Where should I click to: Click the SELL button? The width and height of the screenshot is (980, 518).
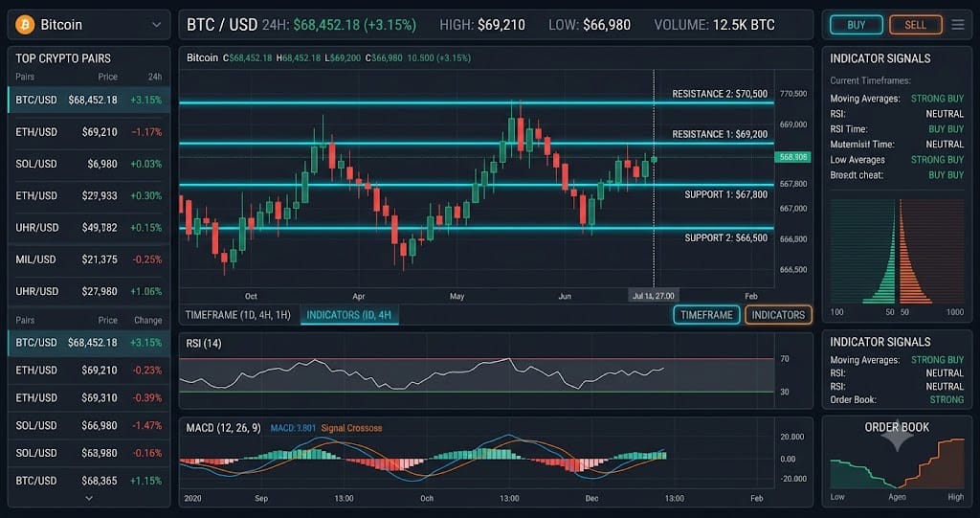[916, 25]
